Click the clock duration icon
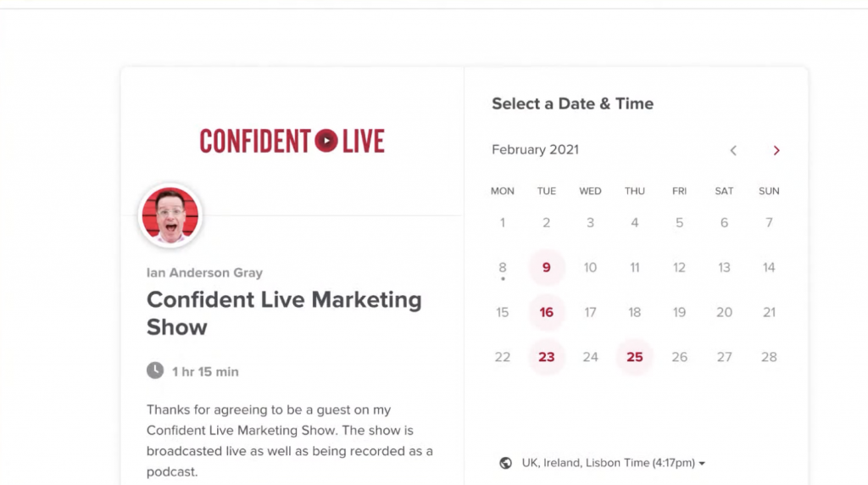 [155, 371]
